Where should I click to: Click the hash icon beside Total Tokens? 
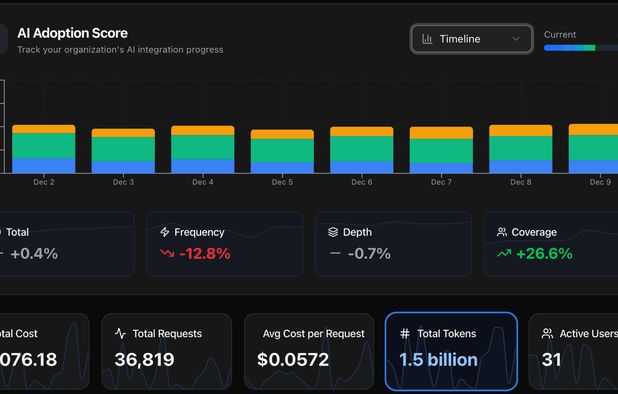coord(405,334)
